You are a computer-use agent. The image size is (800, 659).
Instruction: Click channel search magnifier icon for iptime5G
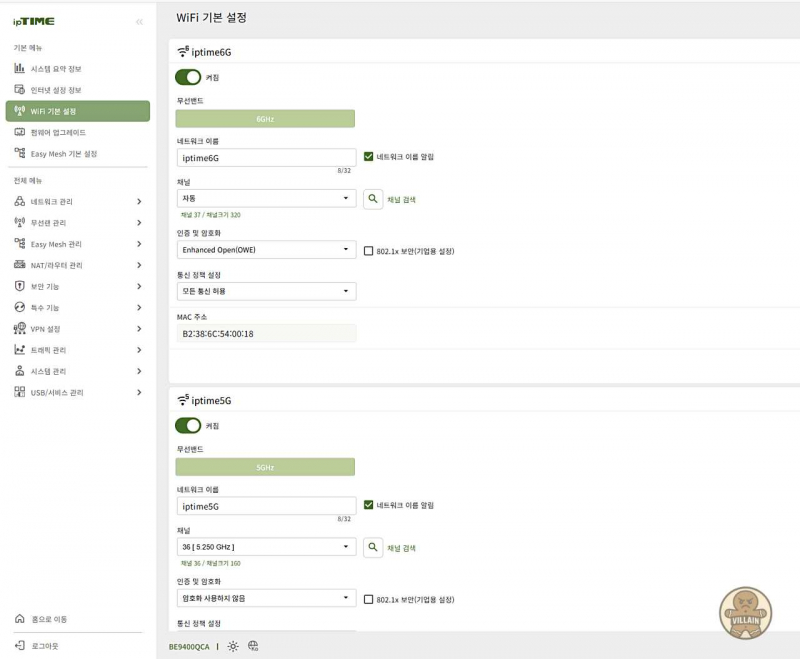click(x=372, y=547)
